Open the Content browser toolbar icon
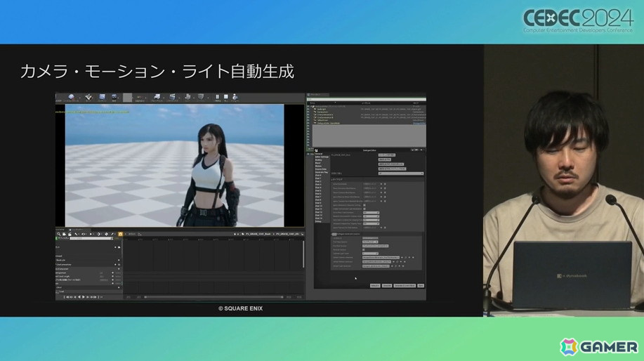 click(x=103, y=97)
